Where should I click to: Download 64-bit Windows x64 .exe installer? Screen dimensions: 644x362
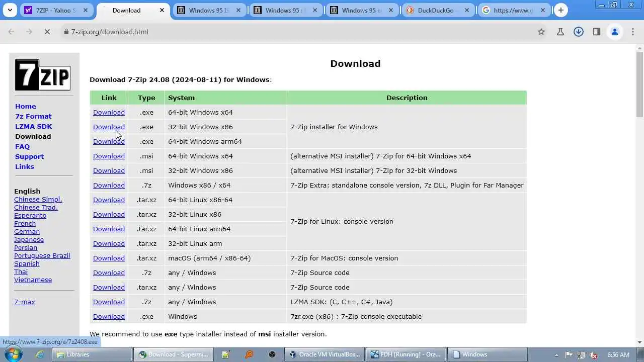pyautogui.click(x=109, y=112)
